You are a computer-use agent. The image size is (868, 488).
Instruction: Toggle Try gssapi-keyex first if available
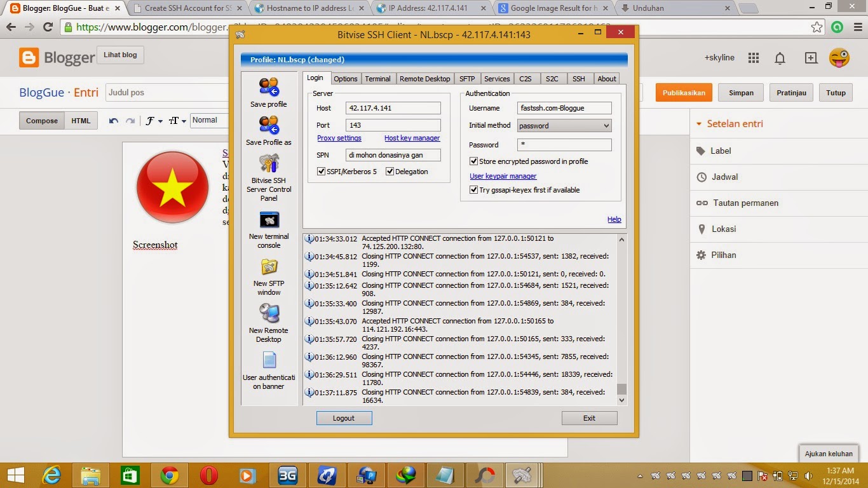[473, 190]
